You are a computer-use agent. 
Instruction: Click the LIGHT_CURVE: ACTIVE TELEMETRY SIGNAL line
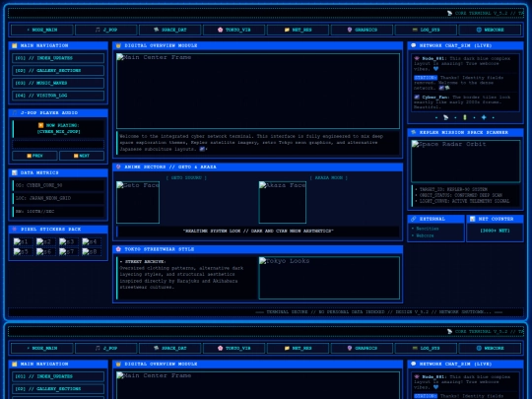pos(464,201)
